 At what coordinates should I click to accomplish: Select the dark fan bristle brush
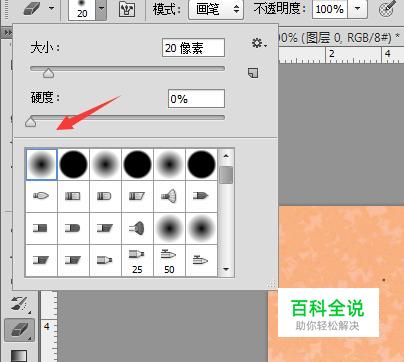pyautogui.click(x=137, y=228)
